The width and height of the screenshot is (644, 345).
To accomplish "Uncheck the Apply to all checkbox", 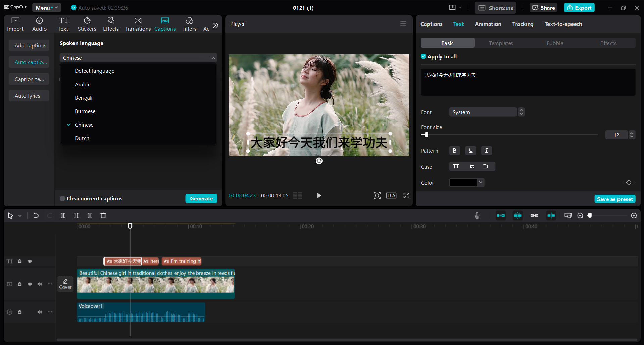I will click(x=423, y=56).
